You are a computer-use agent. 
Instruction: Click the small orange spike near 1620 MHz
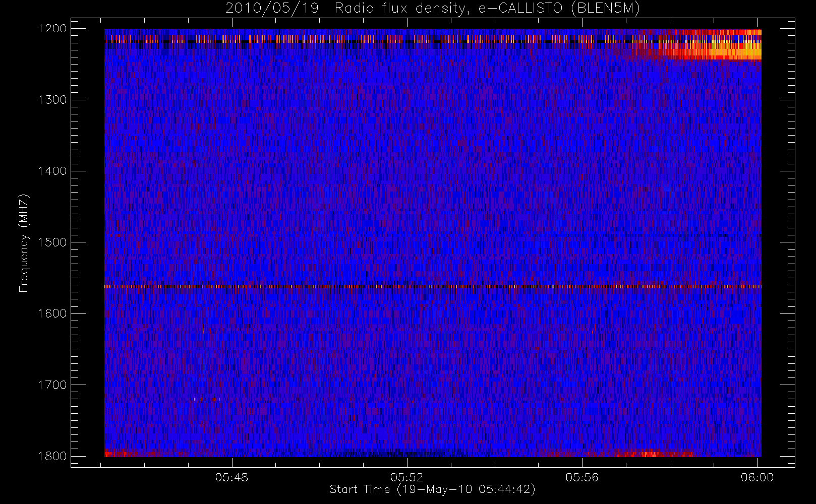[203, 329]
